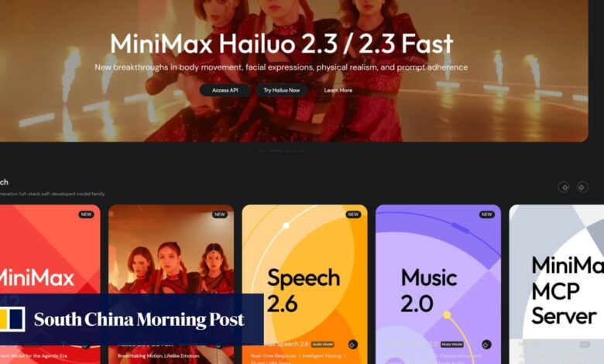Image resolution: width=604 pixels, height=364 pixels.
Task: Click the next carousel arrow icon
Action: (582, 187)
